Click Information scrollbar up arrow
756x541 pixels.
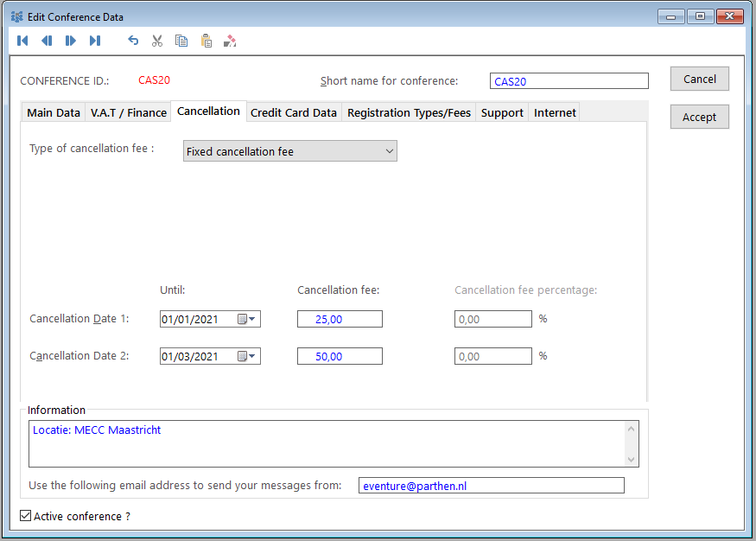(631, 429)
